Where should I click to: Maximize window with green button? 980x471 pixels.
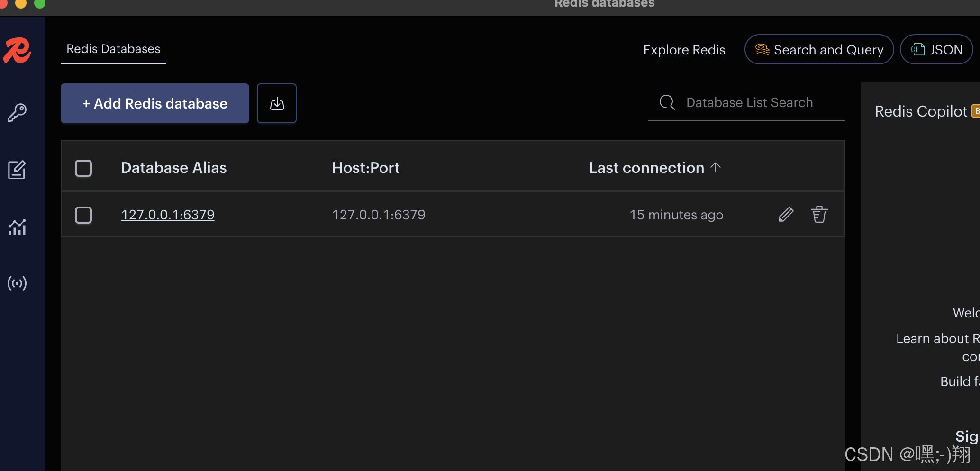point(40,3)
